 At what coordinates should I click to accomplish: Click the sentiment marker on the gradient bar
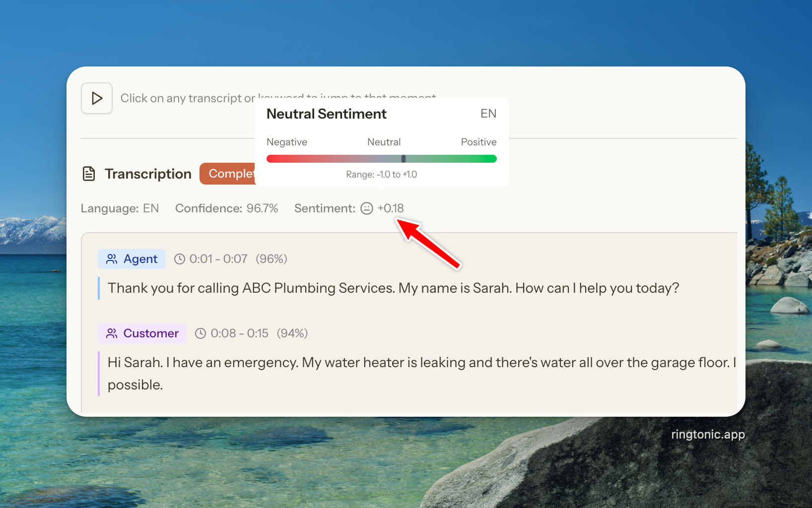click(x=404, y=159)
